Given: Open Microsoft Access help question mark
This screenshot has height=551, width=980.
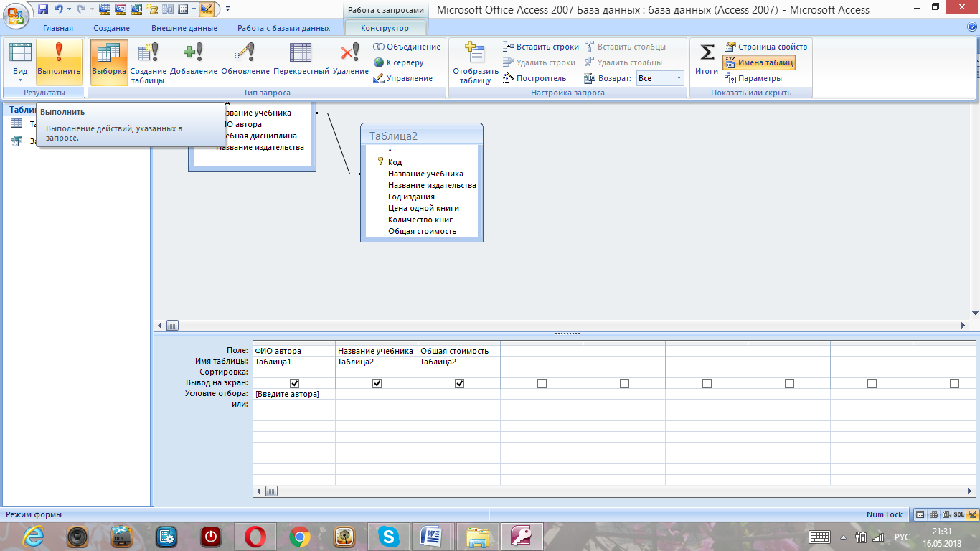Looking at the screenshot, I should click(972, 27).
